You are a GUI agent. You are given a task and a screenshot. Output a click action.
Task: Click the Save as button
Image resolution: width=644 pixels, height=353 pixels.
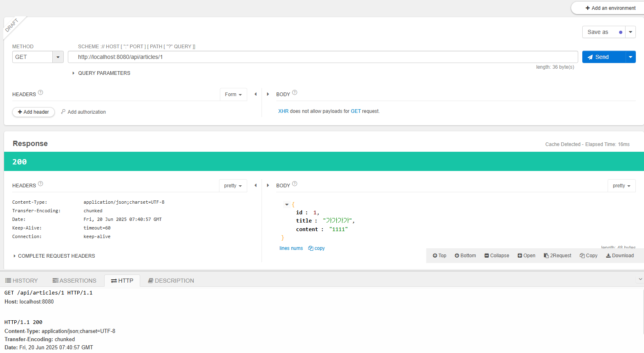(604, 32)
